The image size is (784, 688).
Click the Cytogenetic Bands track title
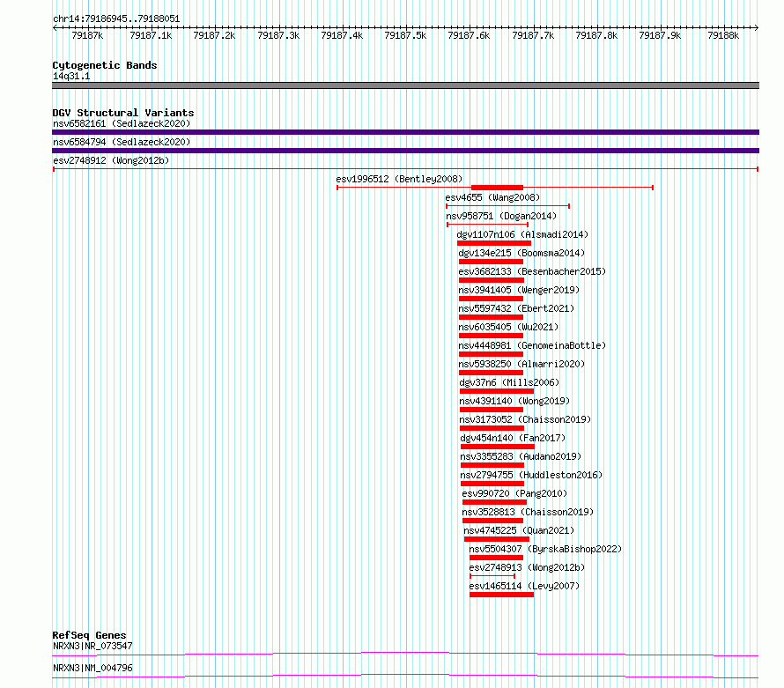(105, 65)
